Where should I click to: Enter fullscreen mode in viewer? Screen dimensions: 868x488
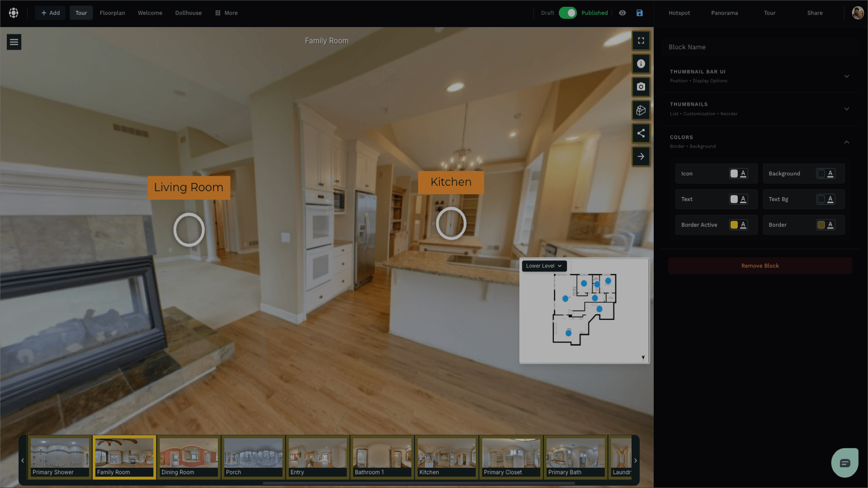[x=641, y=41]
